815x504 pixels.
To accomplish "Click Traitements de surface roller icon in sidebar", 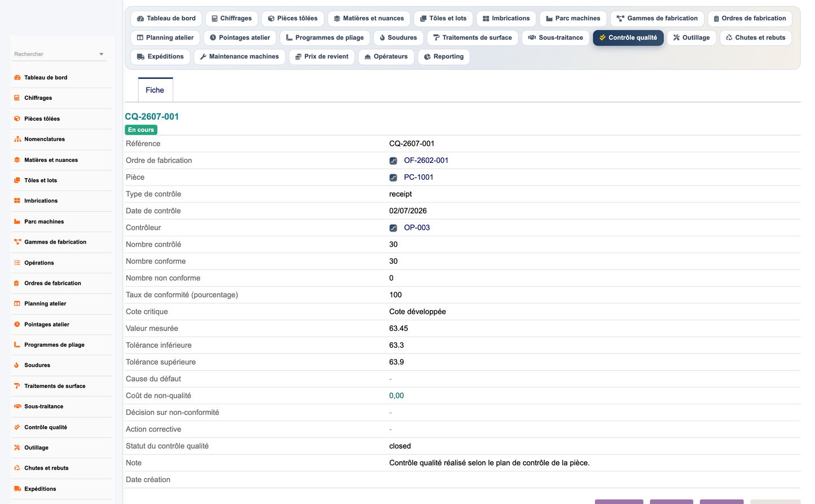I will click(17, 386).
